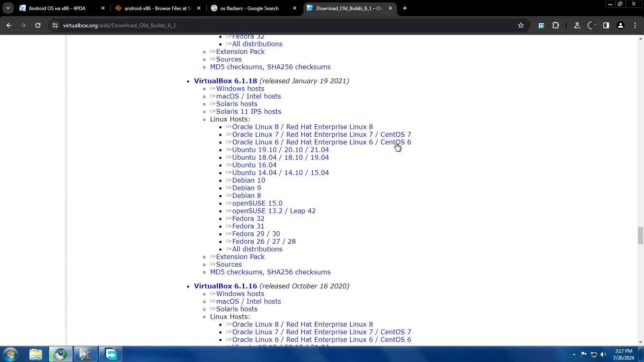Open the wrench-and-document taskbar app
644x362 pixels.
pyautogui.click(x=86, y=354)
